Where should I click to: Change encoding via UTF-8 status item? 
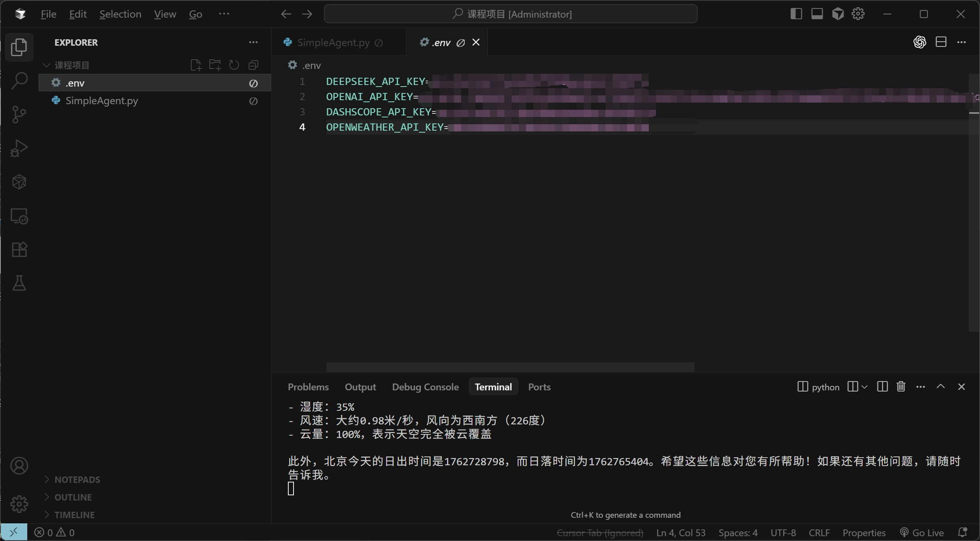pyautogui.click(x=783, y=533)
